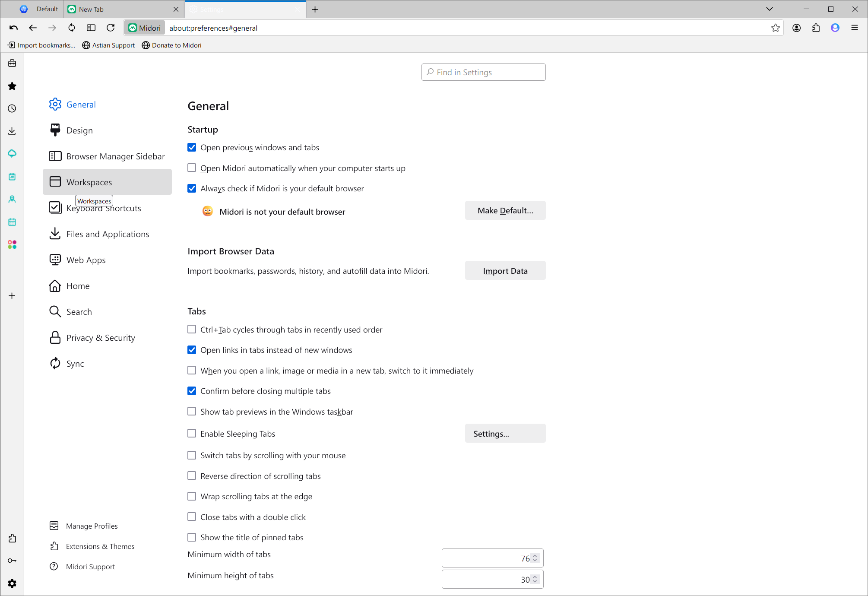Go back using the back arrow

[x=33, y=28]
